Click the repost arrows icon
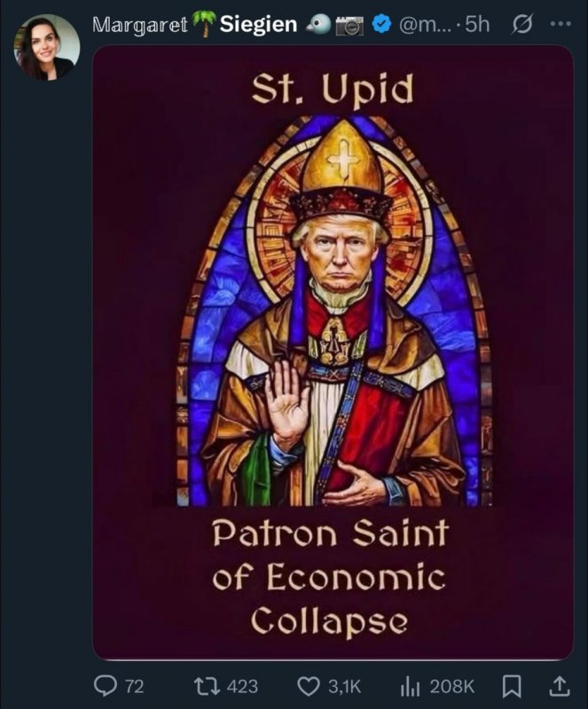 click(207, 686)
